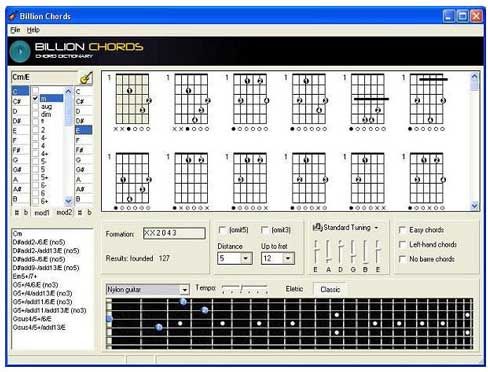The height and width of the screenshot is (372, 488).
Task: Open the Up to fret dropdown
Action: pos(288,258)
